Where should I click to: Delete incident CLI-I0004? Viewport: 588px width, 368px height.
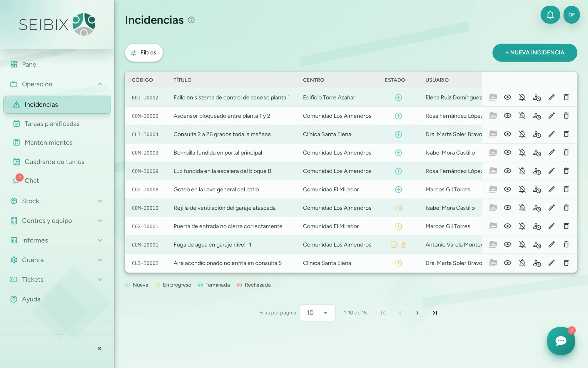coord(566,134)
